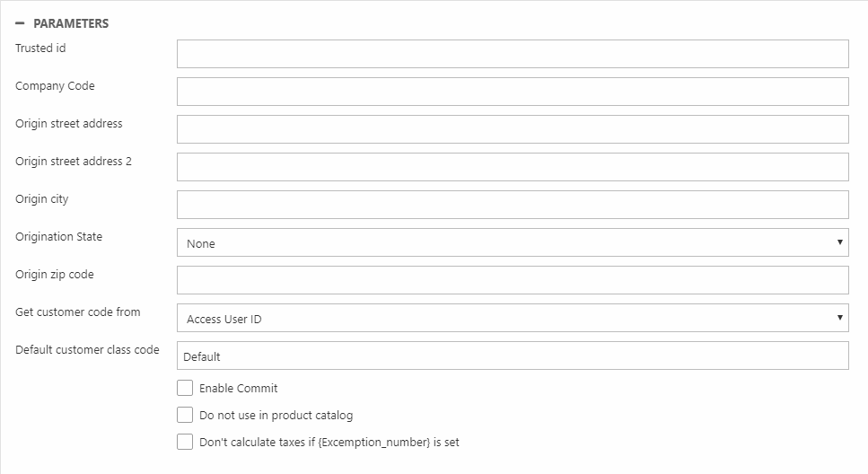Viewport: 868px width, 474px height.
Task: Focus the Origin zip code field
Action: [513, 280]
